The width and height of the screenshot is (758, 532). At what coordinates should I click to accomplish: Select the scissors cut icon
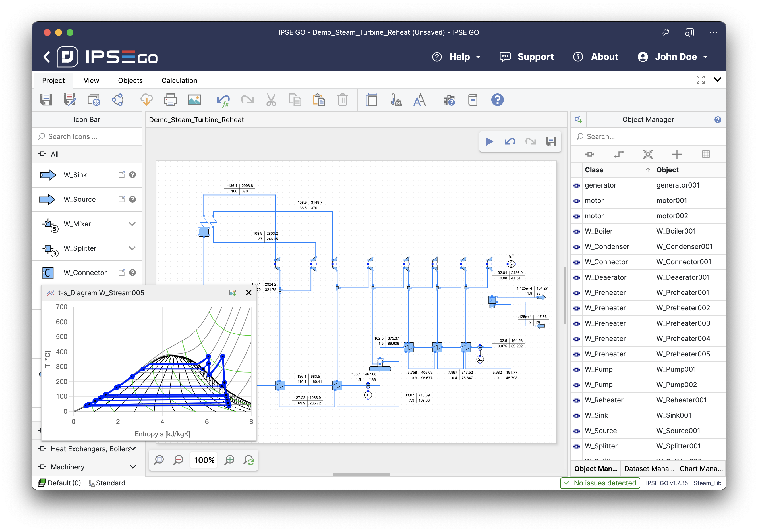point(271,100)
